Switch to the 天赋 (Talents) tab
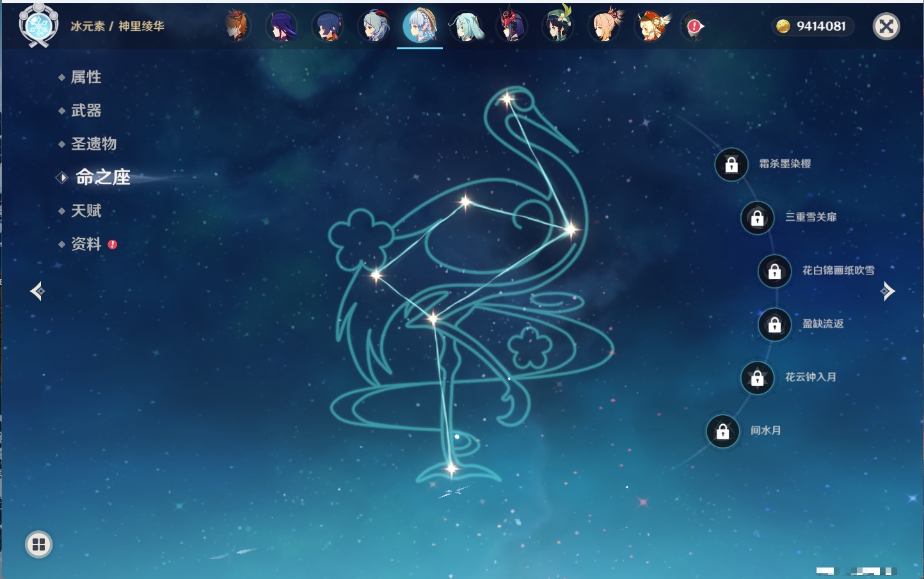Image resolution: width=924 pixels, height=579 pixels. (86, 210)
